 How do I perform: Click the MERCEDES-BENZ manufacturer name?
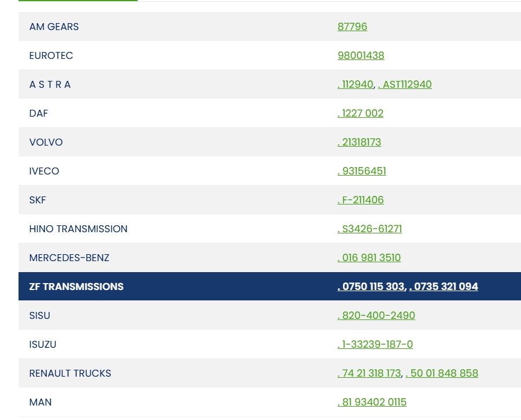tap(69, 258)
